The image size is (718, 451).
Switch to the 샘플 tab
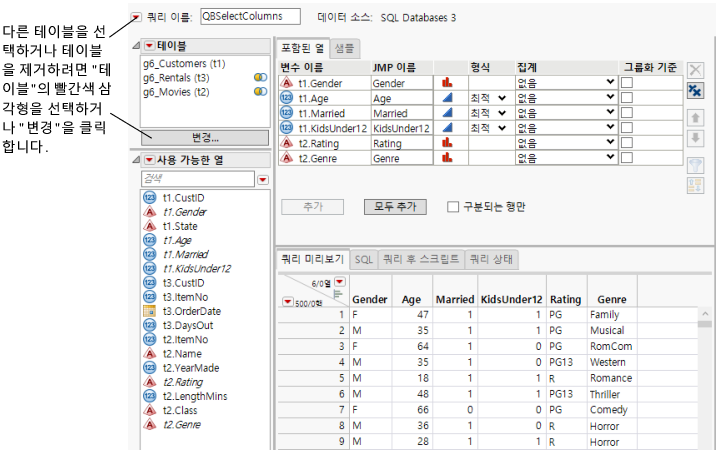(344, 49)
